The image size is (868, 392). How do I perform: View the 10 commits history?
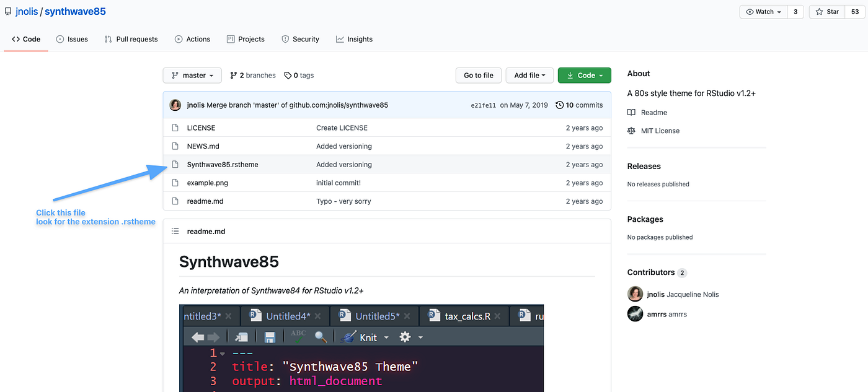[x=579, y=105]
